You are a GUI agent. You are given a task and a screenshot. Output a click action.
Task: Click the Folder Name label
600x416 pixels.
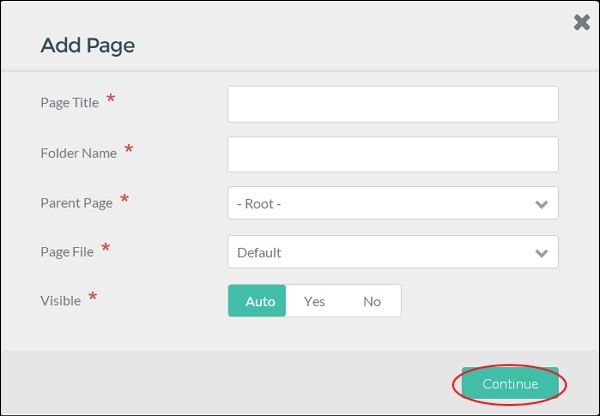pyautogui.click(x=78, y=153)
